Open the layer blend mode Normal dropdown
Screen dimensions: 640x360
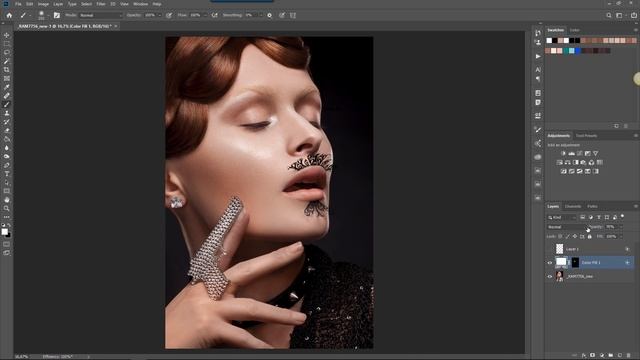[x=566, y=227]
